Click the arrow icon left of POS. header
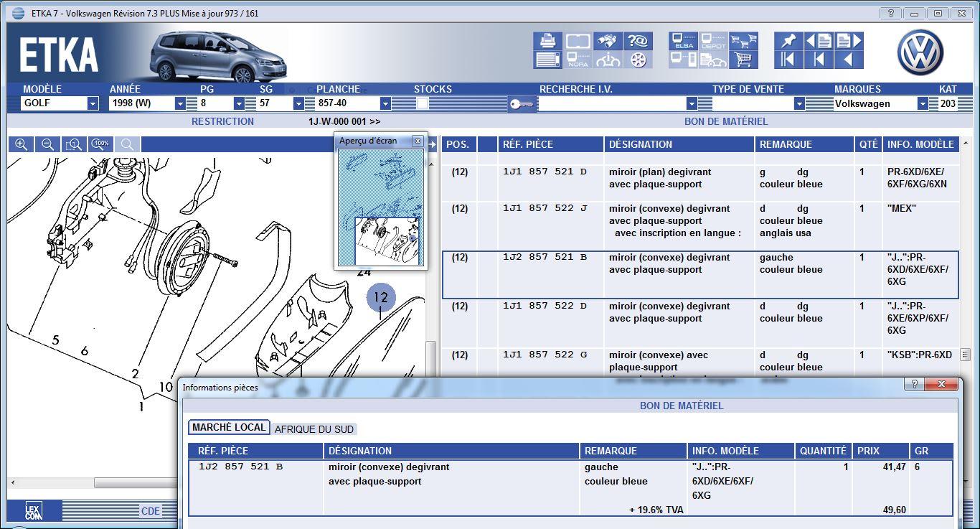This screenshot has width=980, height=529. click(x=433, y=144)
